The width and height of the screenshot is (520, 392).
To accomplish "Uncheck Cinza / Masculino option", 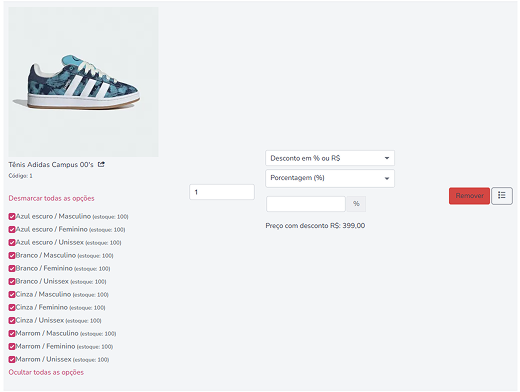I will click(12, 295).
